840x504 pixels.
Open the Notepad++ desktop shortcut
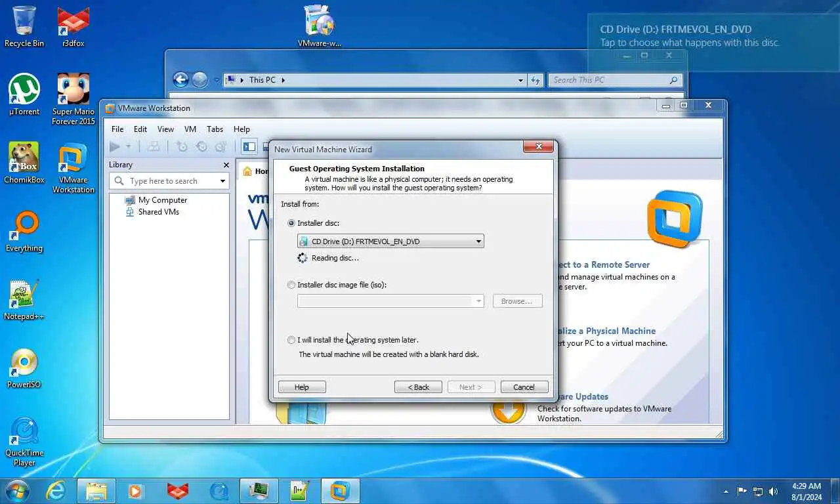[x=24, y=300]
